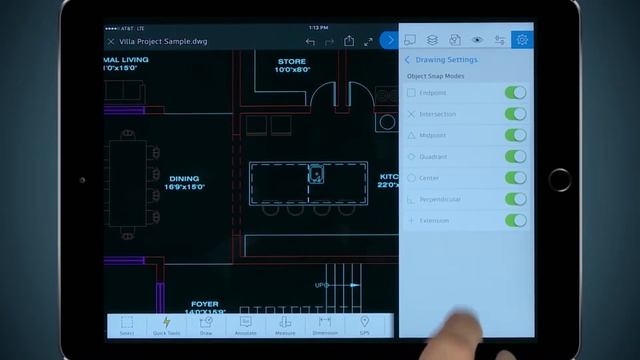The width and height of the screenshot is (640, 360).
Task: Toggle Perpendicular snap off
Action: [x=516, y=199]
